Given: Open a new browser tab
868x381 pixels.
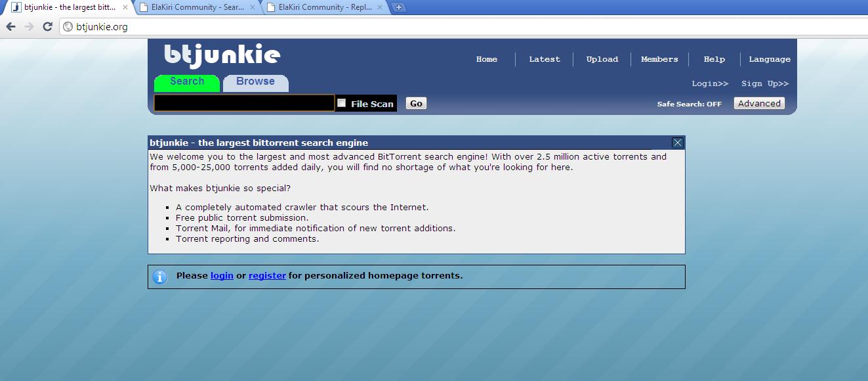Looking at the screenshot, I should pos(398,7).
